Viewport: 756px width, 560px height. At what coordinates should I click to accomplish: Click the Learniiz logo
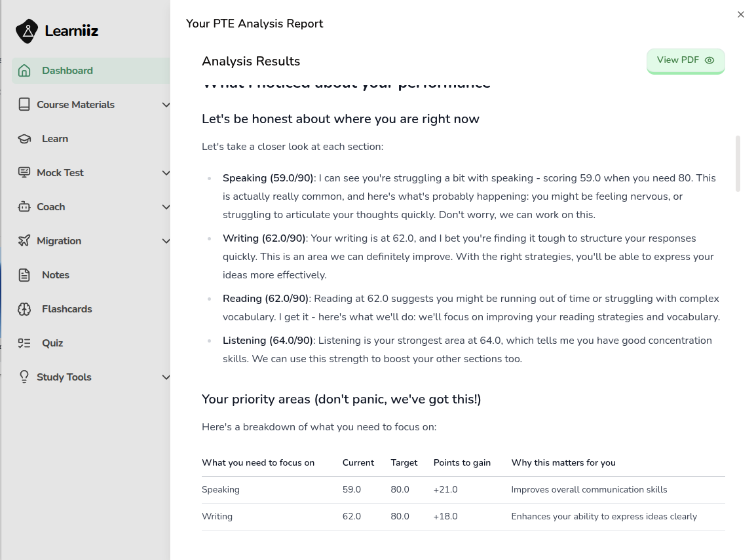tap(56, 29)
